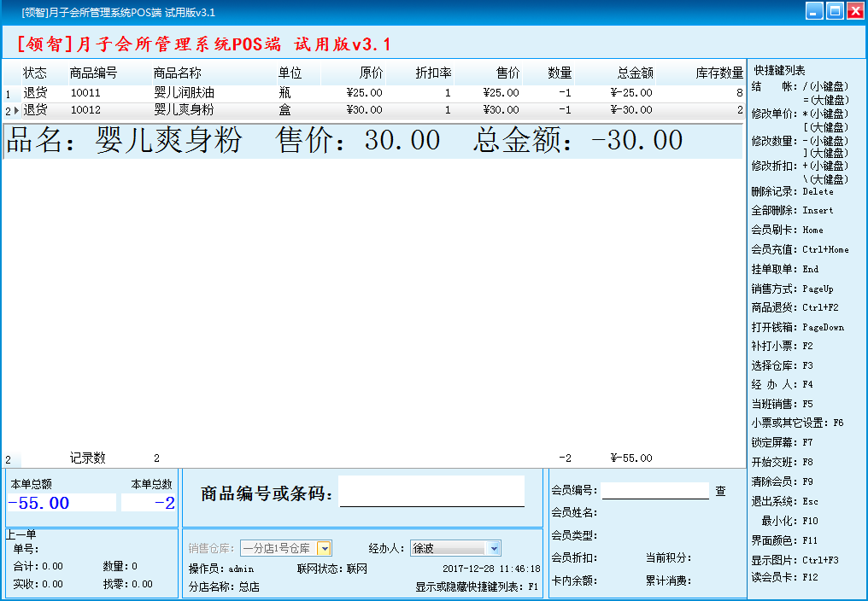Screen dimensions: 868x601
Task: Click the 会员编号 input field
Action: pyautogui.click(x=654, y=491)
